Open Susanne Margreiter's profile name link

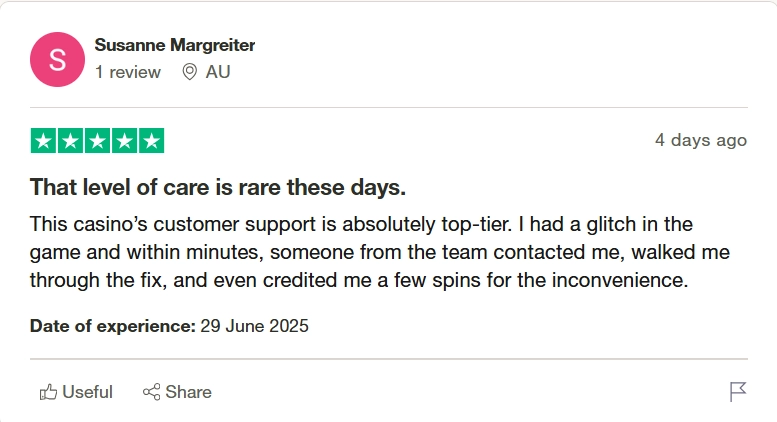pyautogui.click(x=175, y=45)
